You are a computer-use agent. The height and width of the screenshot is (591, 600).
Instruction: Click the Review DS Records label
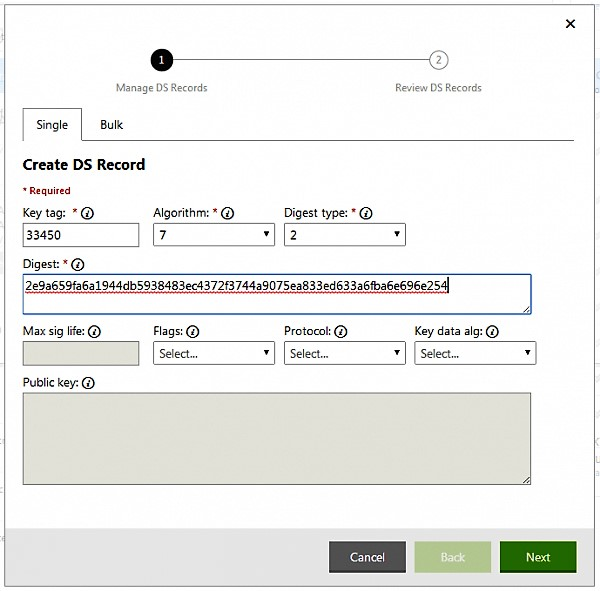point(439,88)
